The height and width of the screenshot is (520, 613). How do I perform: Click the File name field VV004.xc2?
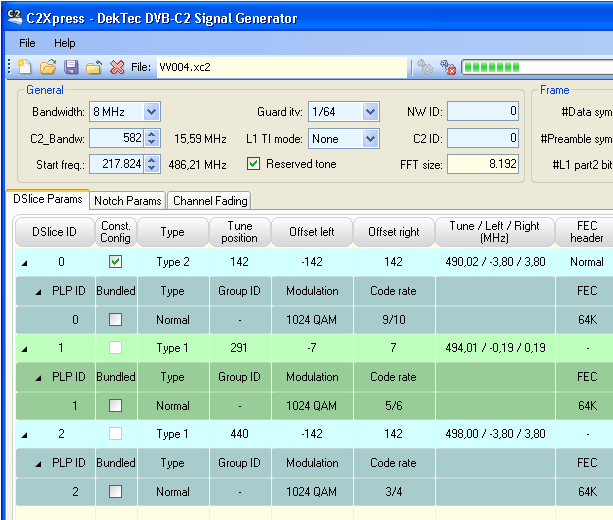click(x=282, y=67)
